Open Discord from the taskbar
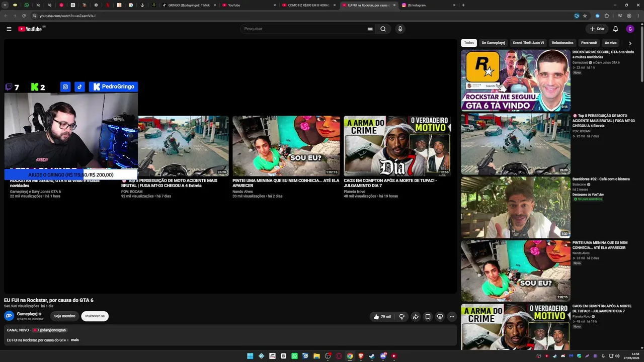This screenshot has height=362, width=644. (383, 356)
